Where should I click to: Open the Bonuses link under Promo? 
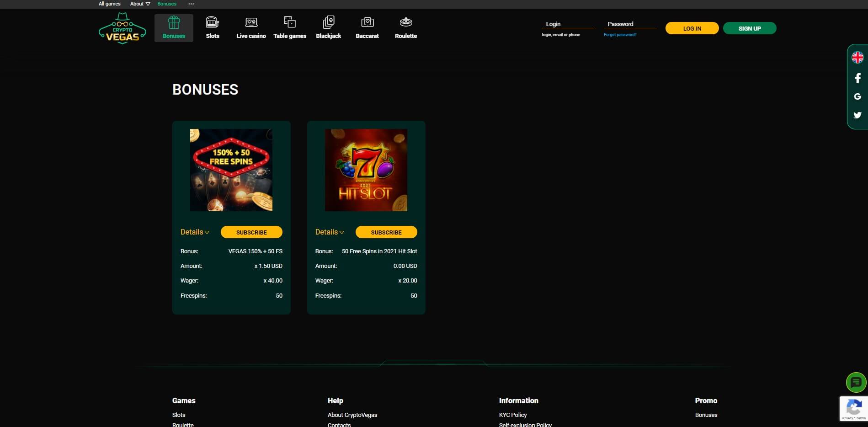[706, 415]
